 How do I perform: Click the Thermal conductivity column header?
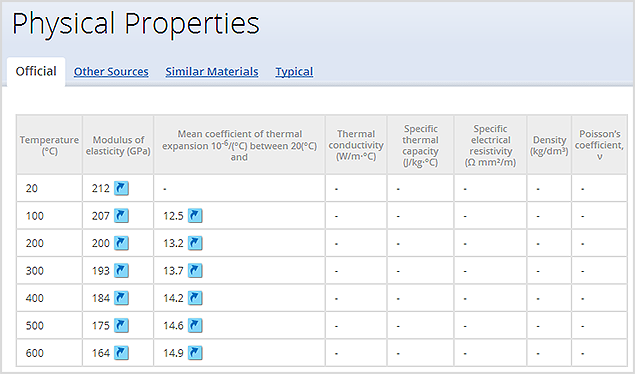point(356,145)
